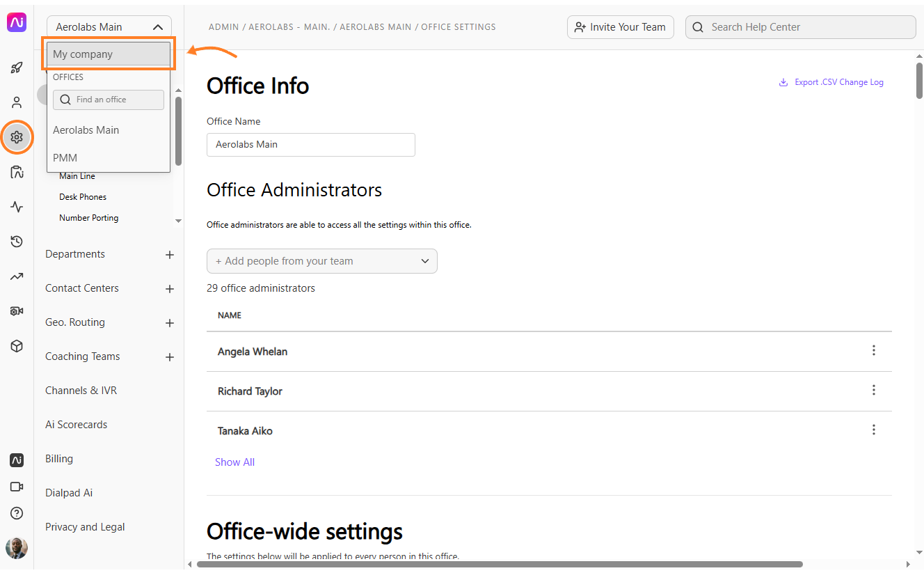Click the Dialpad logo icon at top
This screenshot has width=924, height=573.
(x=17, y=22)
